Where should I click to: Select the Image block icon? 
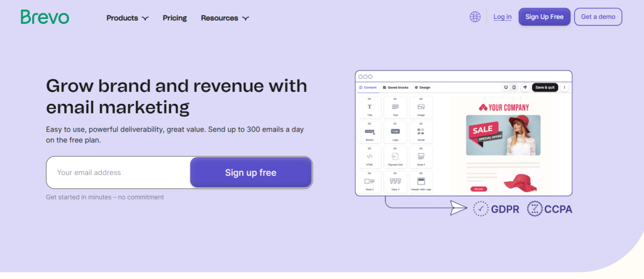(421, 108)
